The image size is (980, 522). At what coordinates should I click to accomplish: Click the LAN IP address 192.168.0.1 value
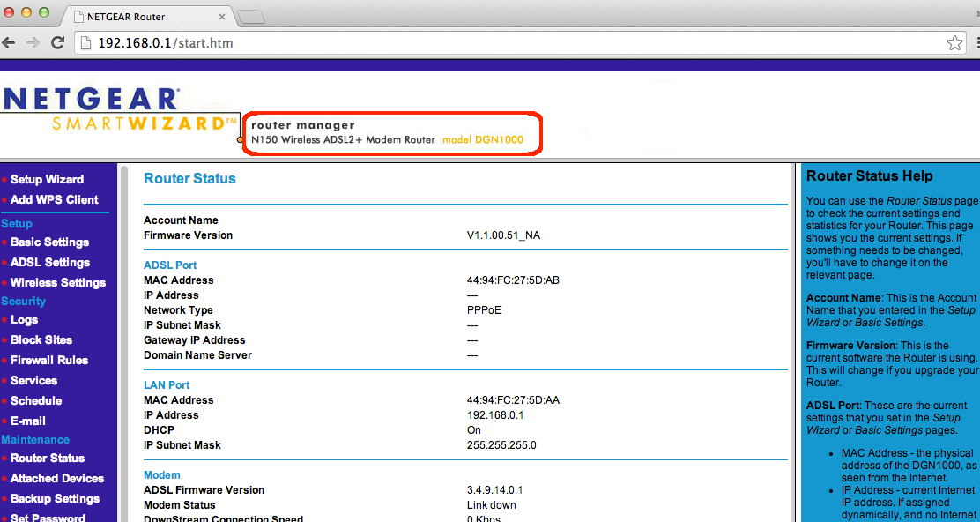pos(494,415)
